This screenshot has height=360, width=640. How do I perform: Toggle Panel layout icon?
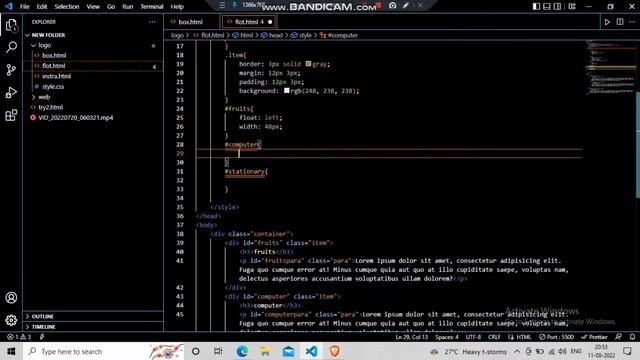pos(547,7)
